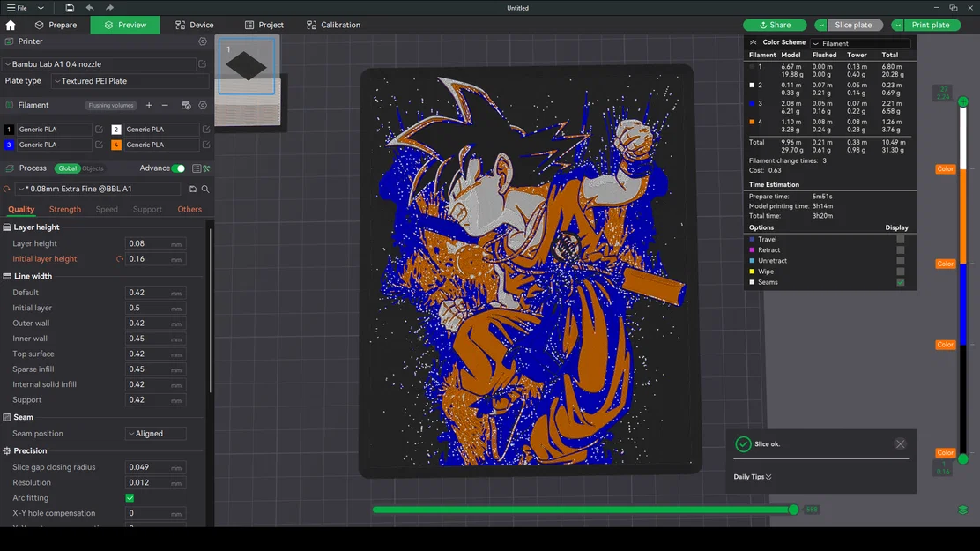980x551 pixels.
Task: Click the Undo arrow icon
Action: pyautogui.click(x=90, y=8)
